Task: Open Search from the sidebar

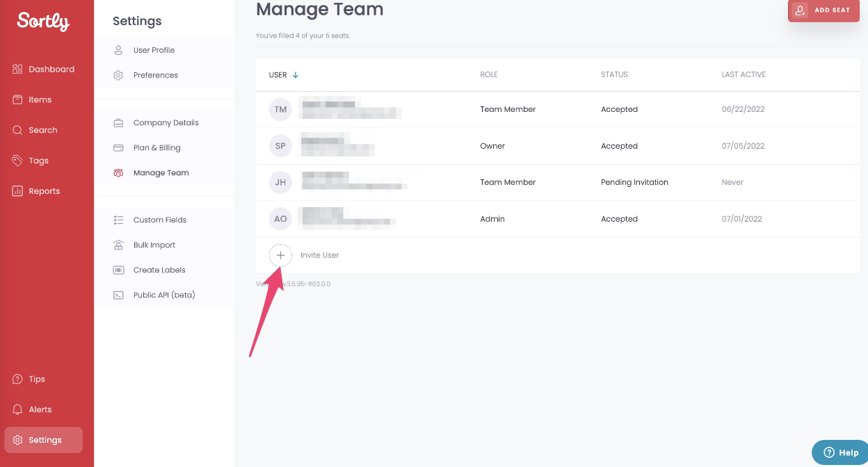Action: pos(17,130)
